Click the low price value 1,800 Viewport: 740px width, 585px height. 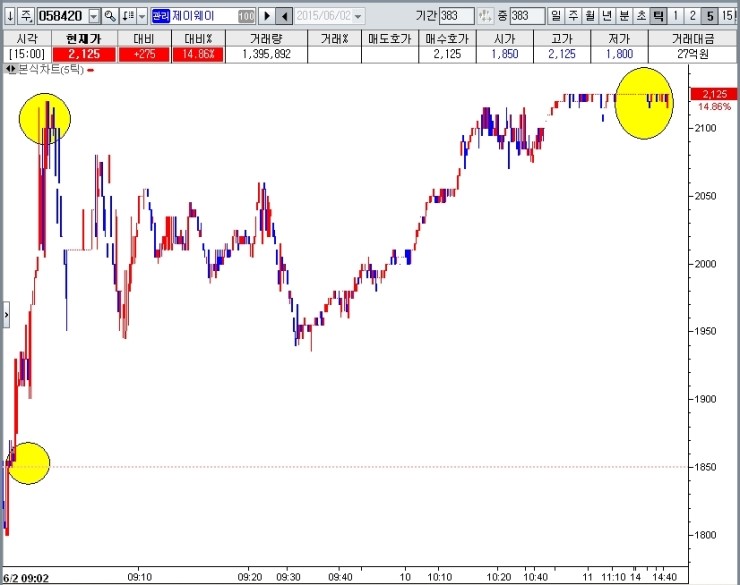coord(619,54)
